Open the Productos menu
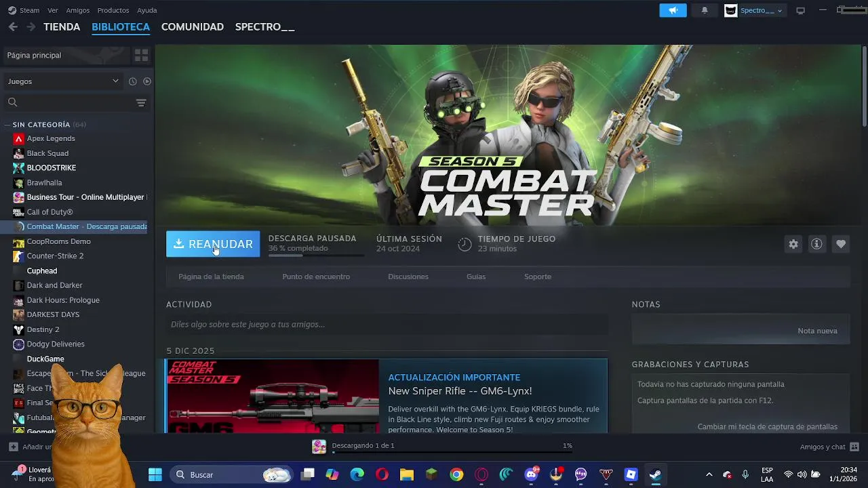Viewport: 868px width, 488px height. (113, 10)
